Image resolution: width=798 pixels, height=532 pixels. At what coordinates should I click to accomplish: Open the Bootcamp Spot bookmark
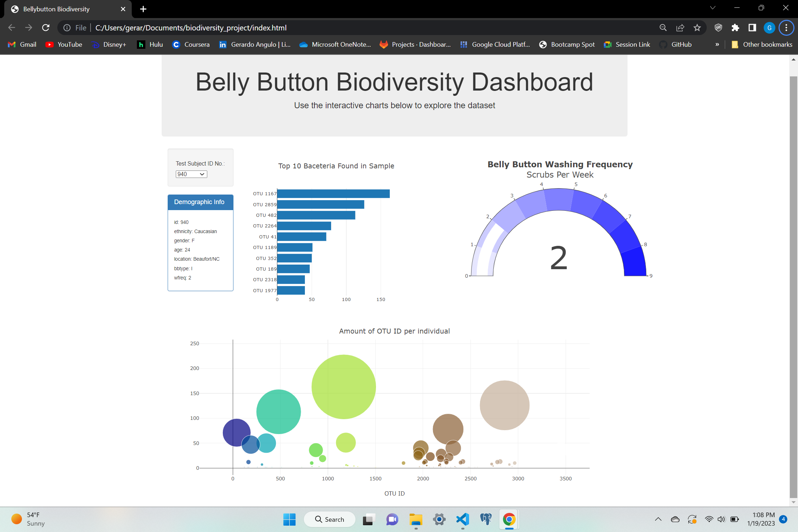567,45
